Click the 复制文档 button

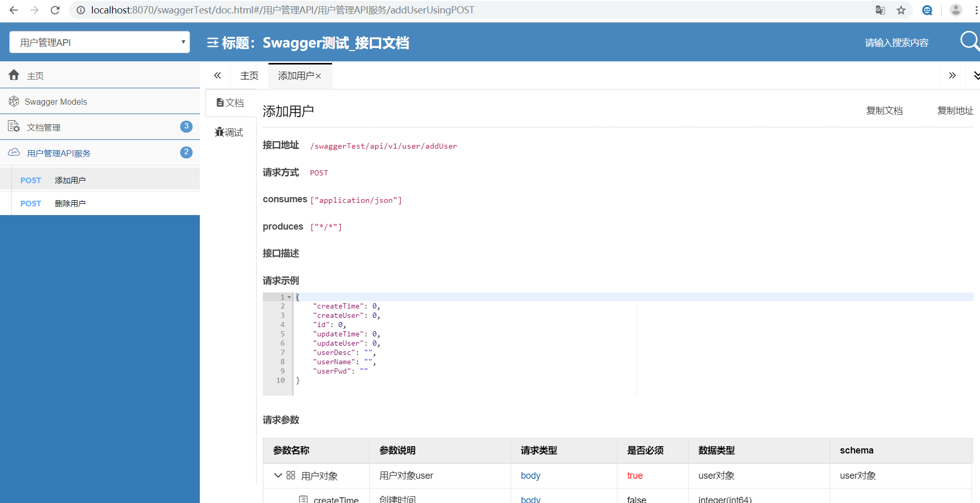(x=884, y=110)
